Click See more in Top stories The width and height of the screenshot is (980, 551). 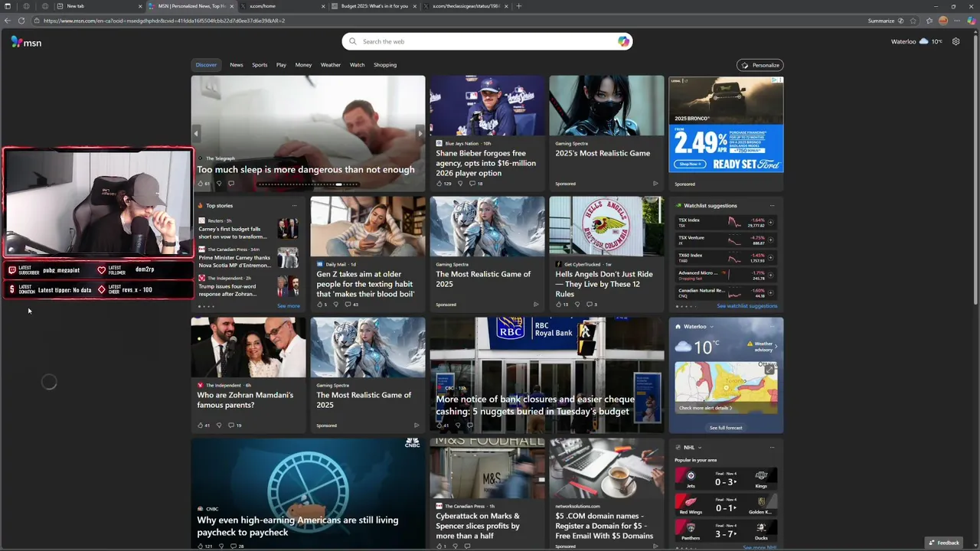click(x=289, y=306)
